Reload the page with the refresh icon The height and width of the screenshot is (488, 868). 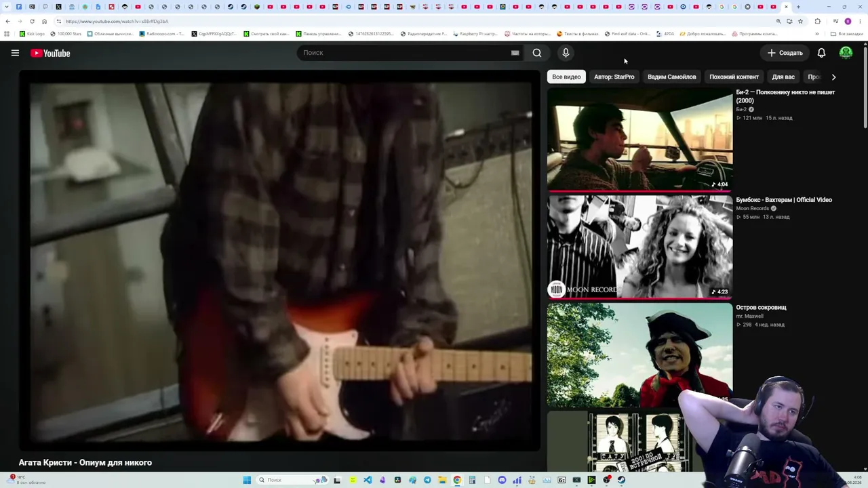tap(32, 21)
